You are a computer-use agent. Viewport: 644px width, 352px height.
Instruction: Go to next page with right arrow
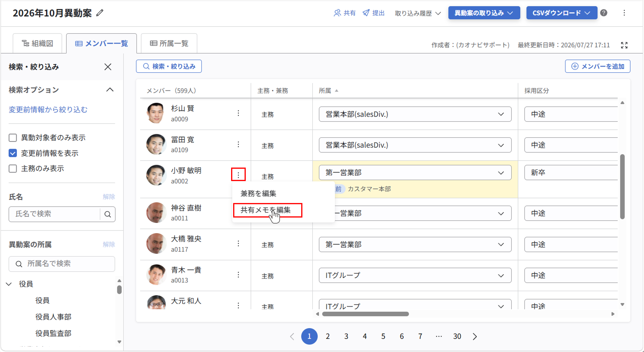point(475,336)
